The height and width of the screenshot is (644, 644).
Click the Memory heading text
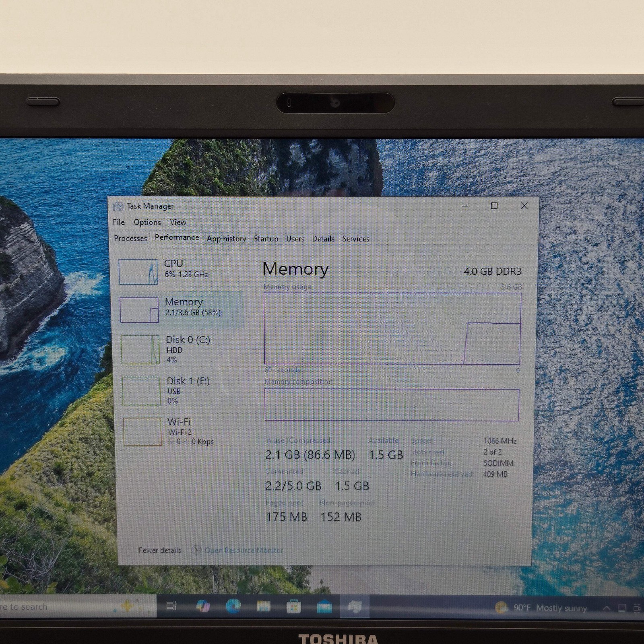295,269
